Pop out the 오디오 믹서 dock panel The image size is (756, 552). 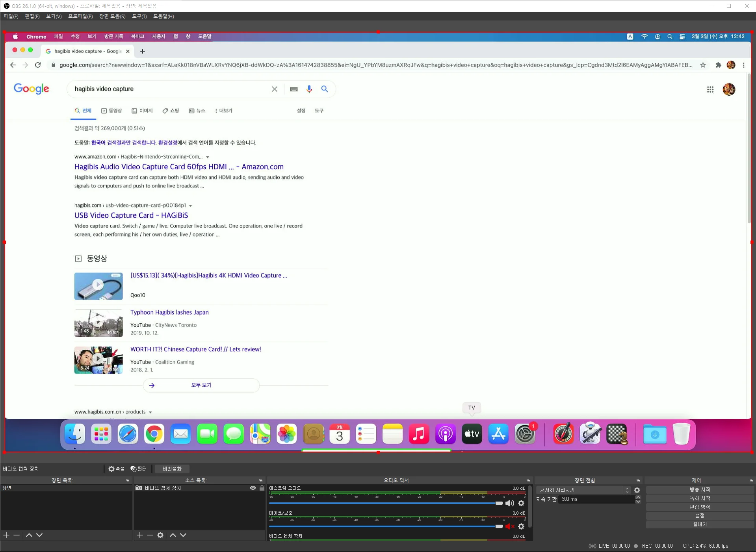[528, 480]
